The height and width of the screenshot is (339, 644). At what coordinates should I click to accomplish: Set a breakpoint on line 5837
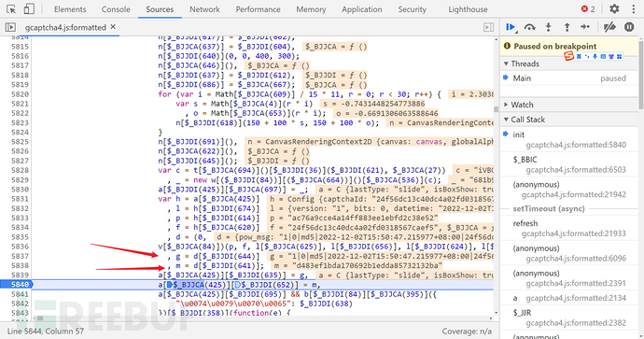coord(20,256)
